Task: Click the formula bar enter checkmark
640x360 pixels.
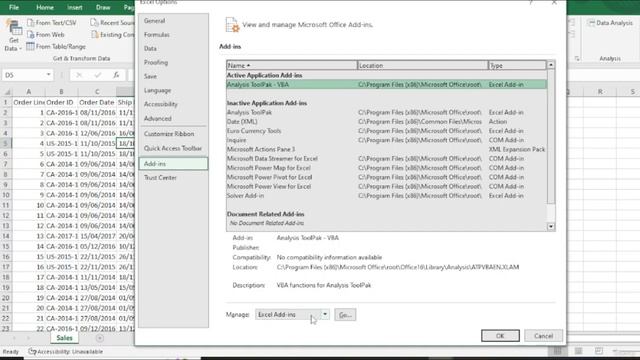Action: pos(98,75)
